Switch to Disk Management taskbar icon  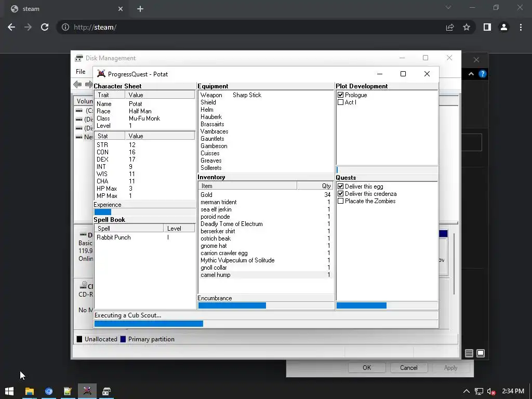point(106,391)
